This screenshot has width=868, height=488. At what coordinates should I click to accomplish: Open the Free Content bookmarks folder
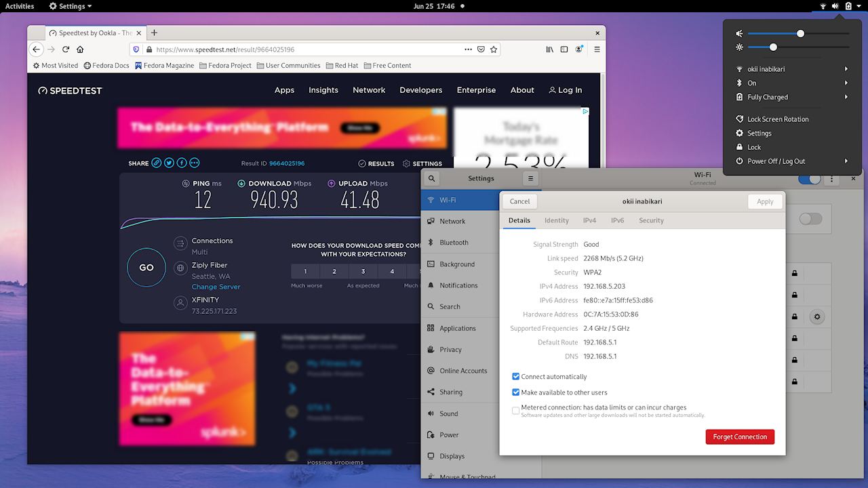tap(387, 66)
